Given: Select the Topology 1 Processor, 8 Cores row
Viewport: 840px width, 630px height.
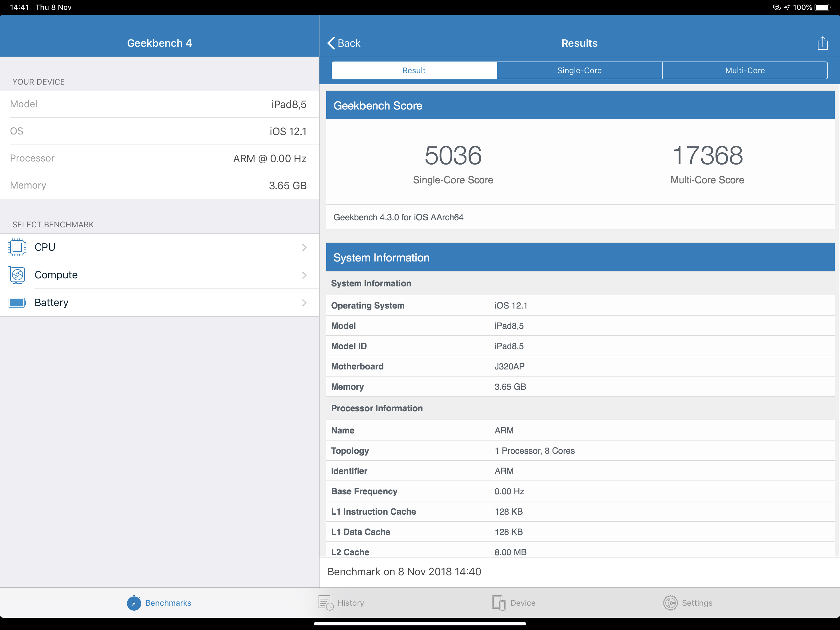Looking at the screenshot, I should [580, 451].
